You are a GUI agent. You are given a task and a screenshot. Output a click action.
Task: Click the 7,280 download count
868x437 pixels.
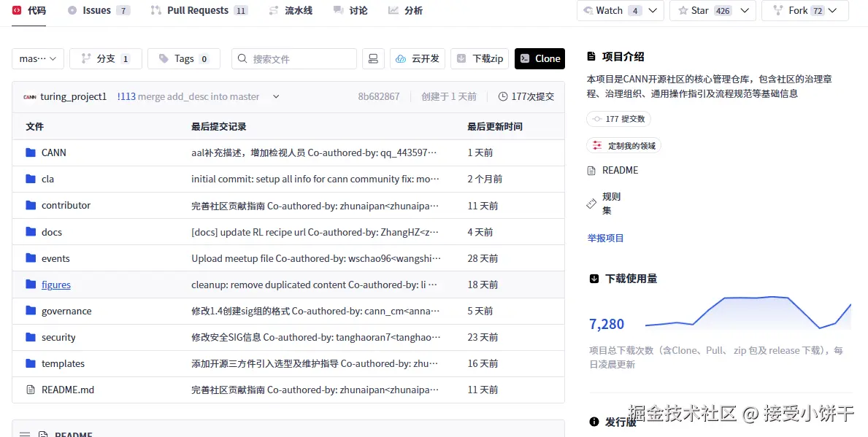tap(607, 324)
